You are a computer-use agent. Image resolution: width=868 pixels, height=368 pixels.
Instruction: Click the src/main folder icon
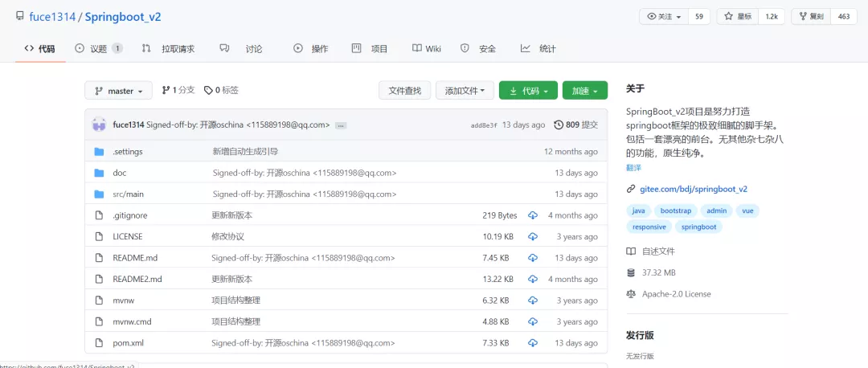[x=99, y=194]
